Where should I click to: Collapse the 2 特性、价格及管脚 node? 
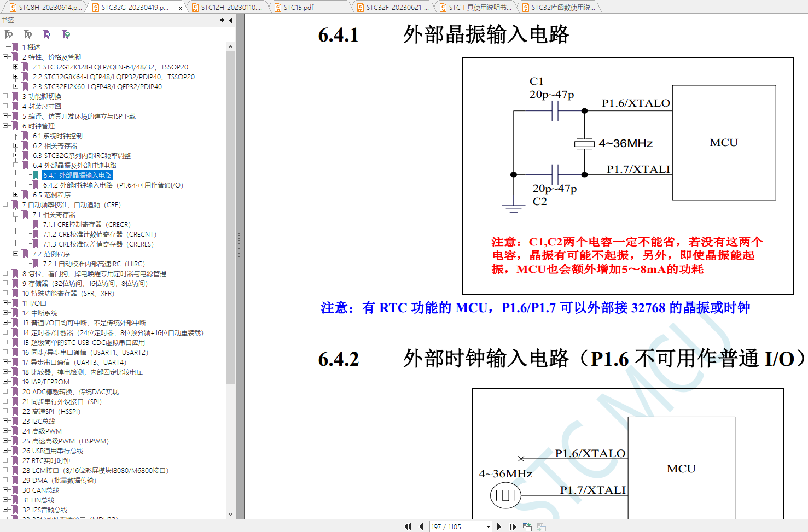tap(5, 57)
